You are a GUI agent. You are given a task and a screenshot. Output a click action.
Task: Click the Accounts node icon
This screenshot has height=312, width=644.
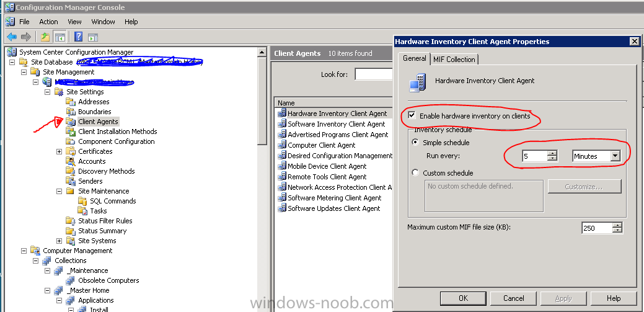71,161
